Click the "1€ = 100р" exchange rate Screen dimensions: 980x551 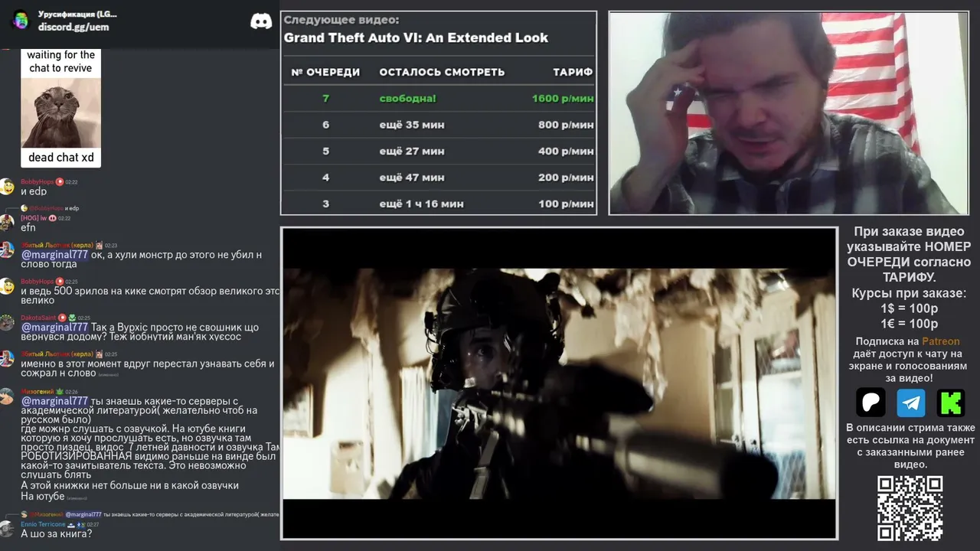[910, 324]
